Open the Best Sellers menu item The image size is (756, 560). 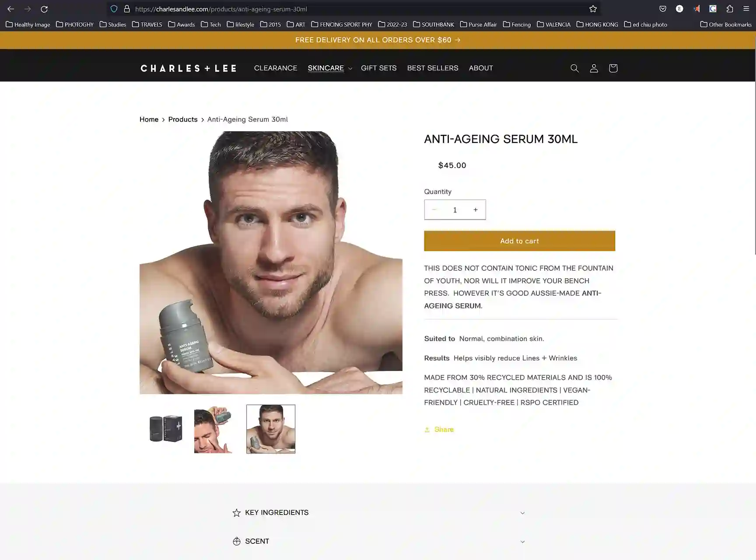point(433,68)
